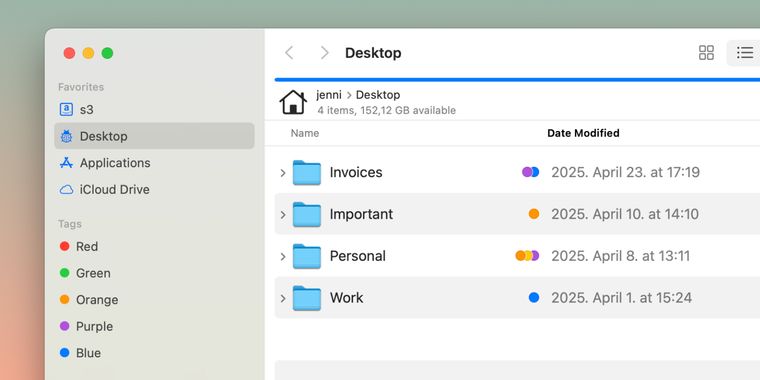Click the Invoices folder name

coord(356,172)
